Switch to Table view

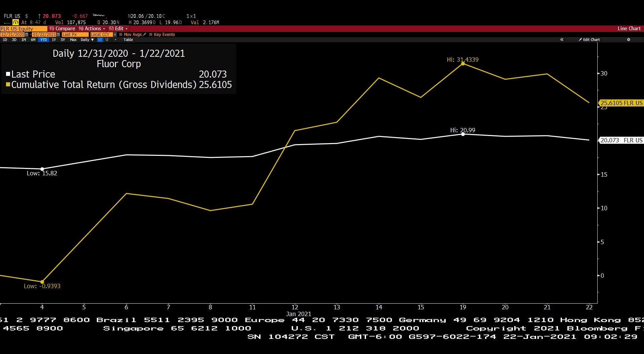point(128,40)
